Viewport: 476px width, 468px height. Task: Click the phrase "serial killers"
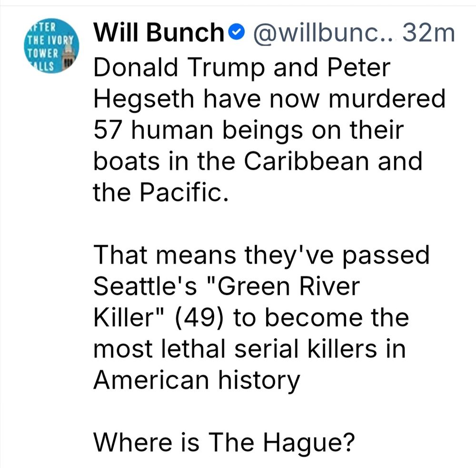(306, 349)
